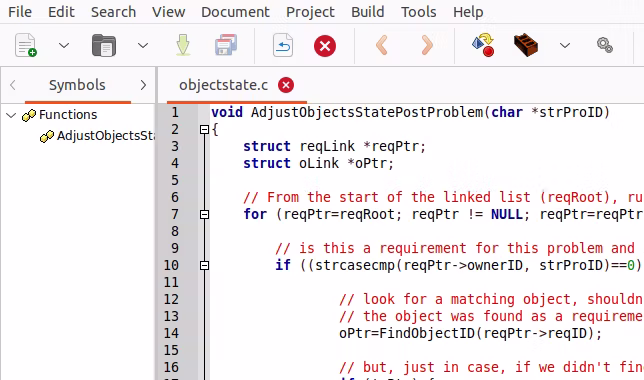The image size is (644, 380).
Task: Save the current file icon
Action: (x=183, y=45)
